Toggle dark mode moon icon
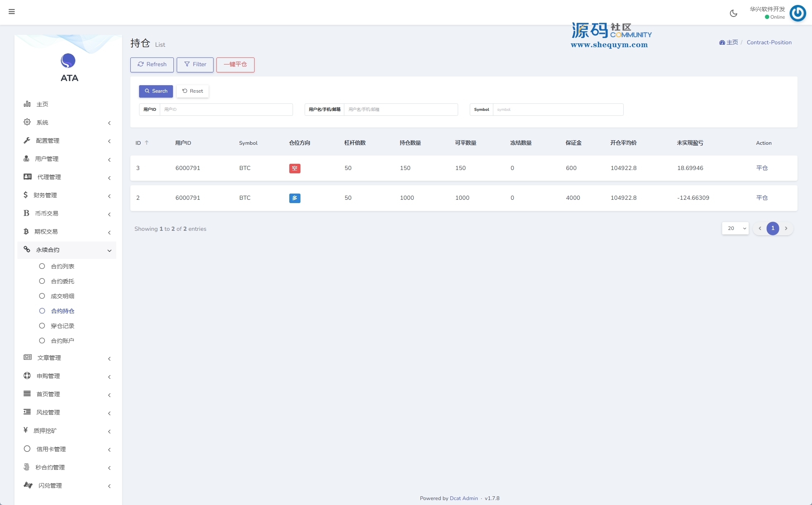The width and height of the screenshot is (812, 505). [x=733, y=13]
